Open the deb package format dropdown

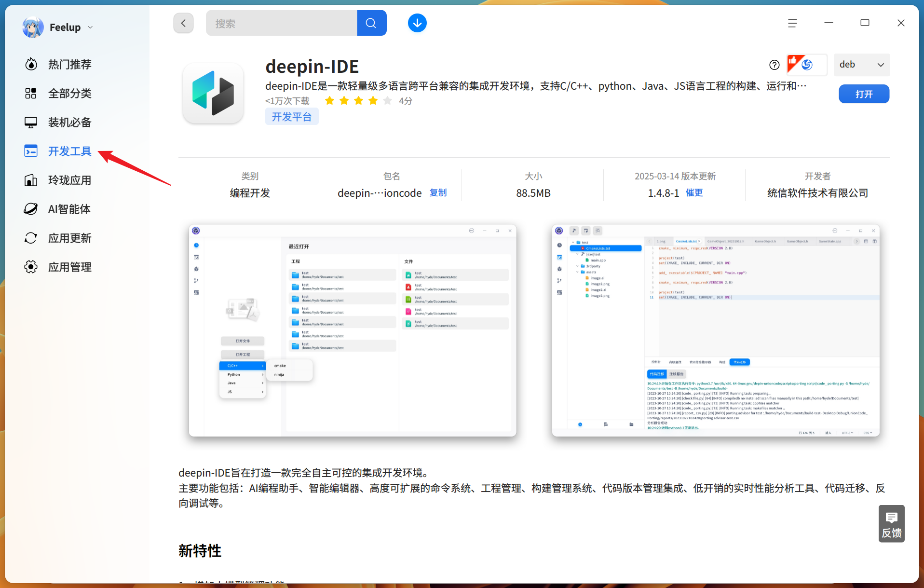click(862, 65)
